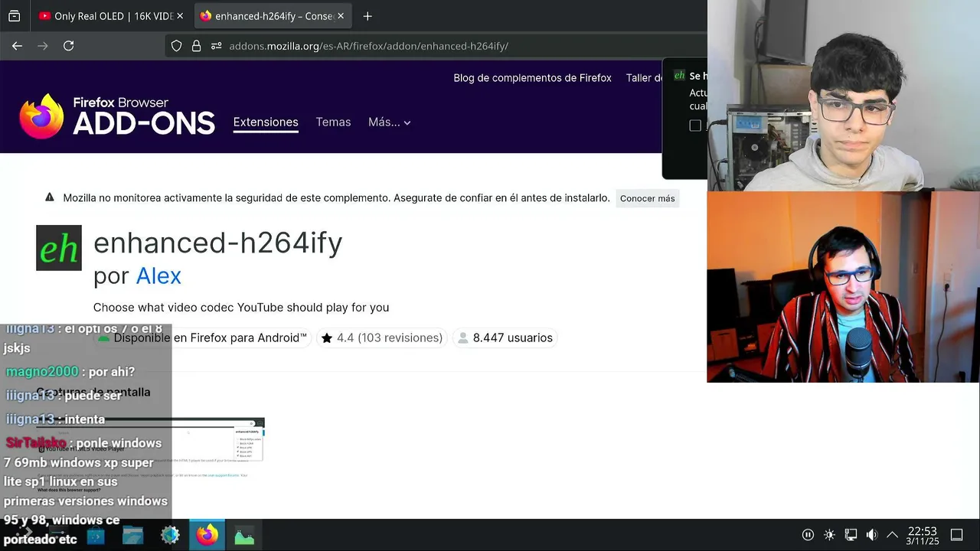Click the eh icon in the notification popup
This screenshot has width=980, height=551.
click(x=679, y=76)
